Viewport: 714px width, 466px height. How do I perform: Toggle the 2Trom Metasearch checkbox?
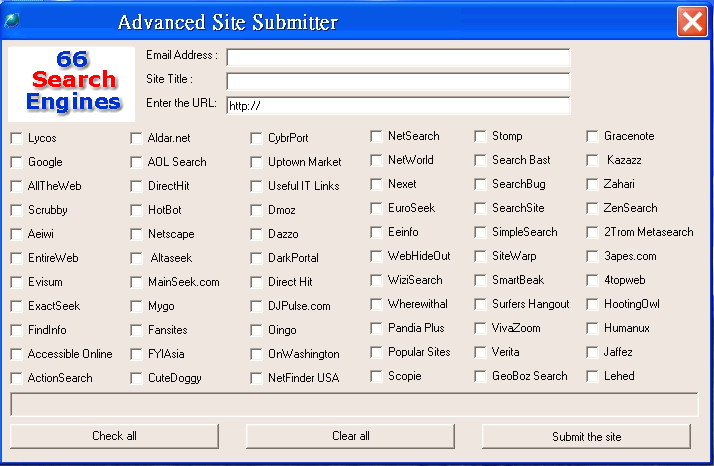point(592,232)
